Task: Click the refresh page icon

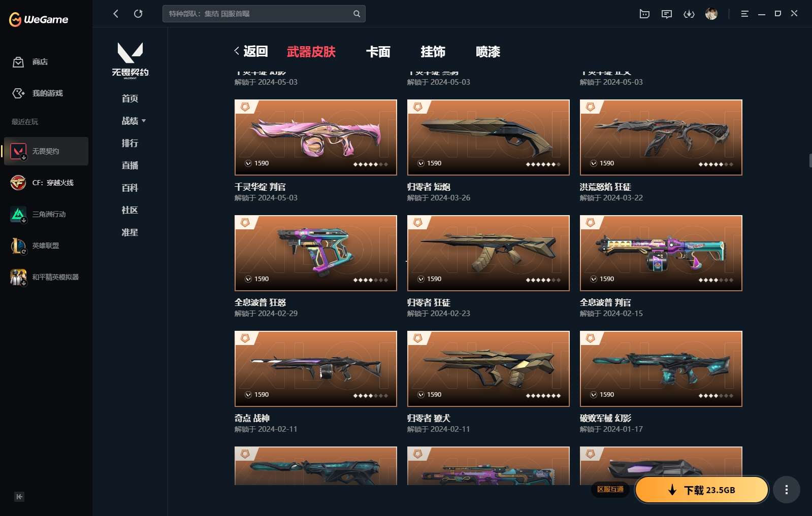Action: [138, 14]
